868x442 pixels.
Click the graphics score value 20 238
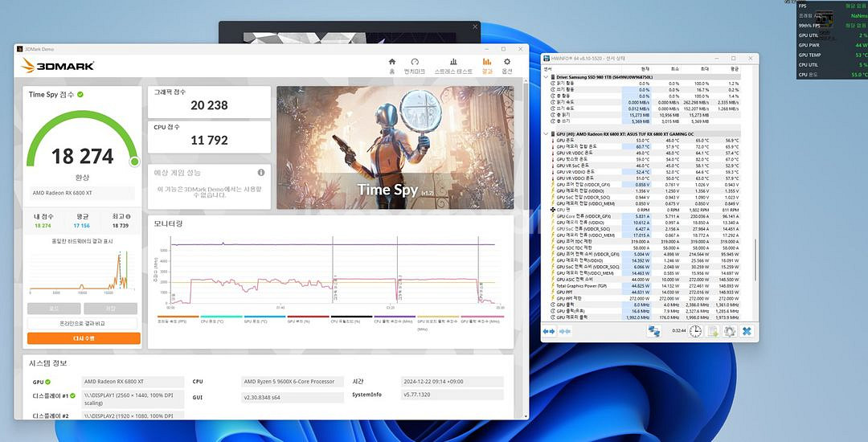pyautogui.click(x=209, y=105)
